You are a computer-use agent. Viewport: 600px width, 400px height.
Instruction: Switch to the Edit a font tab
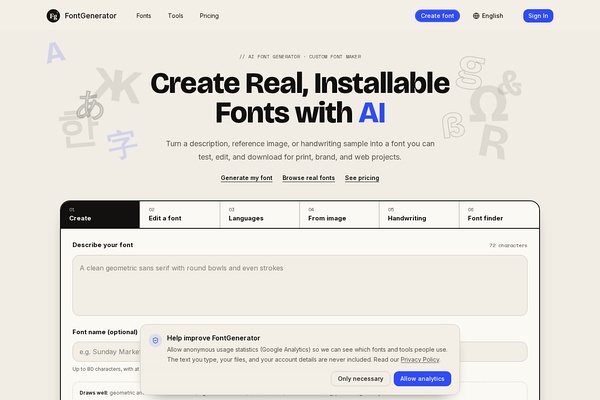180,215
